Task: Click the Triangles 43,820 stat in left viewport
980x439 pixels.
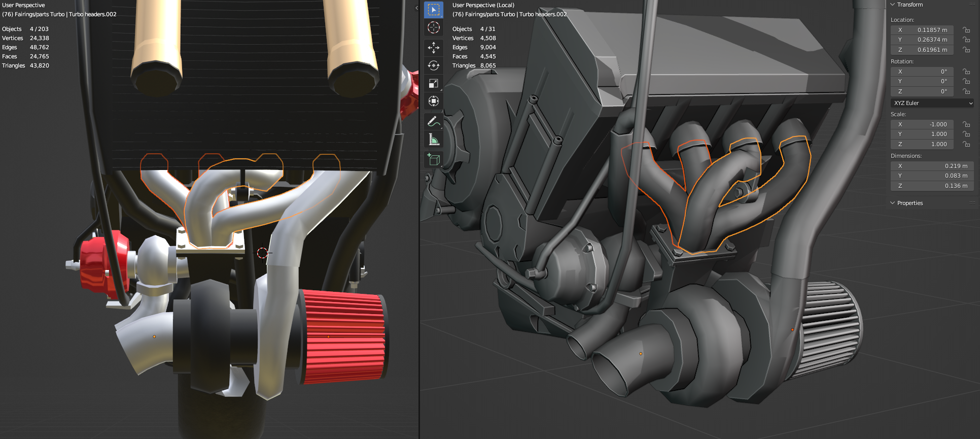Action: click(25, 65)
